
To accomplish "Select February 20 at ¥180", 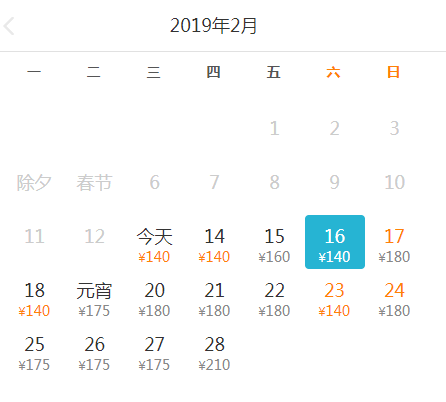I will click(154, 296).
